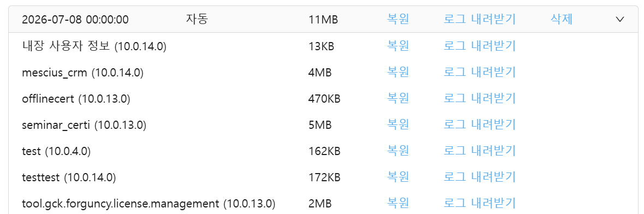The image size is (644, 214).
Task: Restore the offlinecert app
Action: (x=398, y=99)
